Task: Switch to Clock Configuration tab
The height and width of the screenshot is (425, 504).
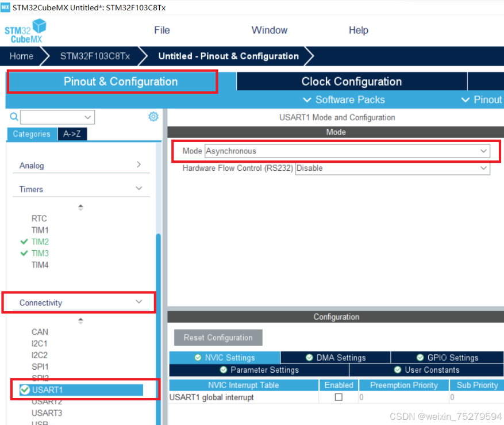Action: coord(352,82)
